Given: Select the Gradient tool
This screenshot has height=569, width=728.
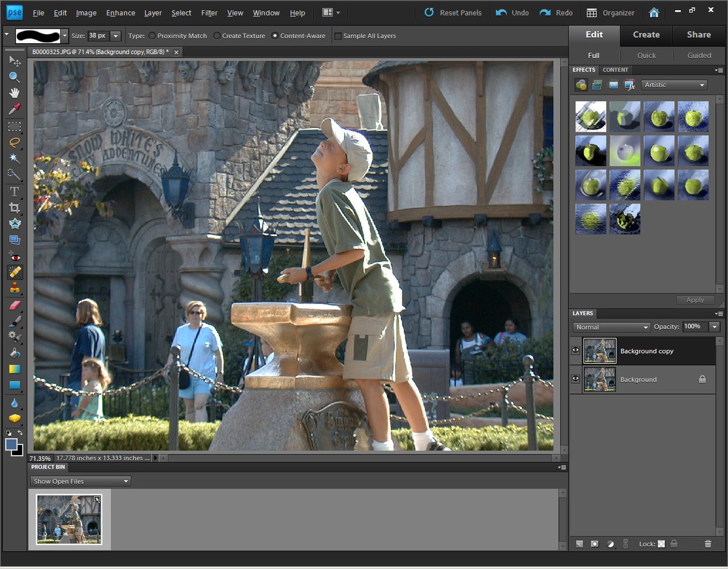Looking at the screenshot, I should point(14,369).
